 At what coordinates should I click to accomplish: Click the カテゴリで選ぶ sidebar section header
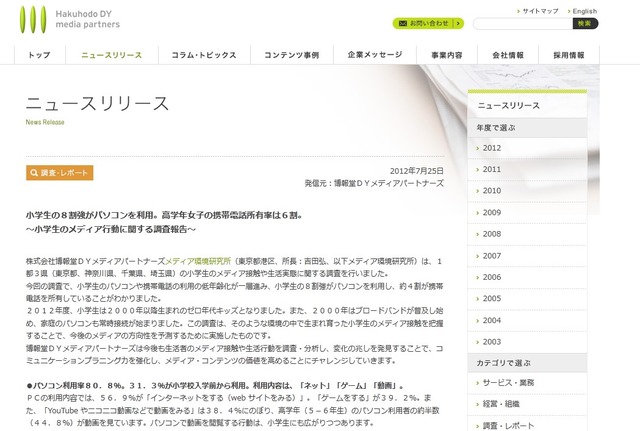[527, 363]
